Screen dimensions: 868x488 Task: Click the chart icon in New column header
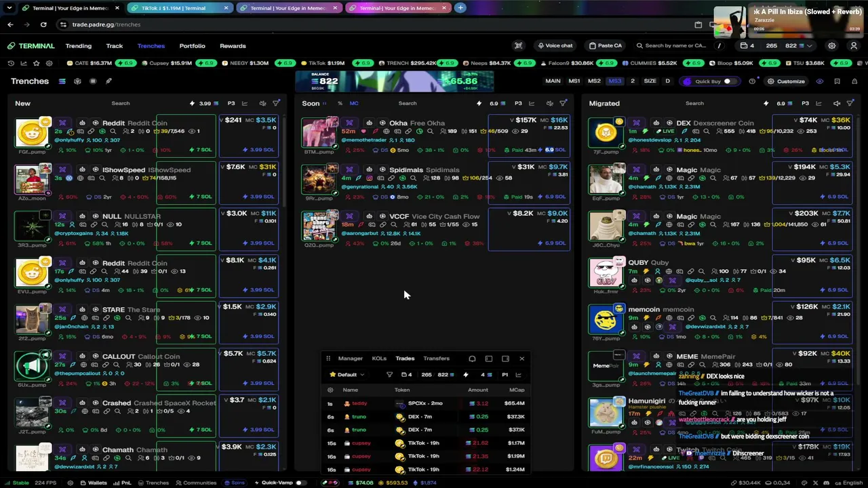(245, 104)
